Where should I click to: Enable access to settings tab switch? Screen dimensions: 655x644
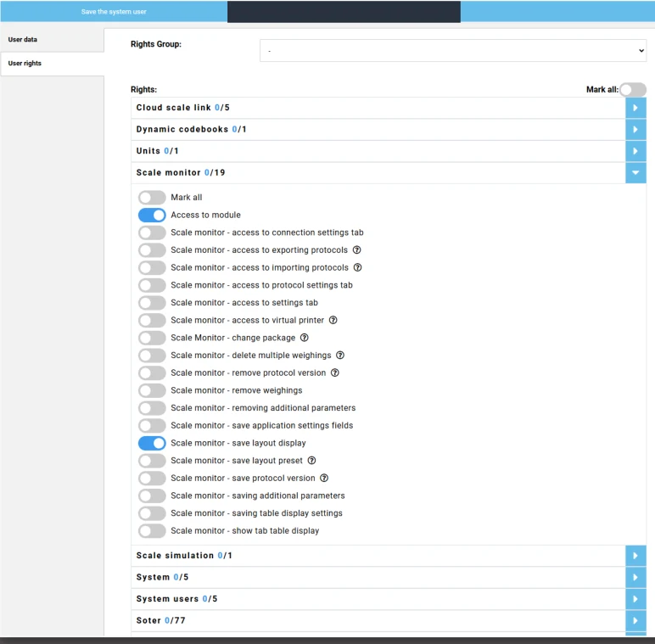(x=152, y=302)
